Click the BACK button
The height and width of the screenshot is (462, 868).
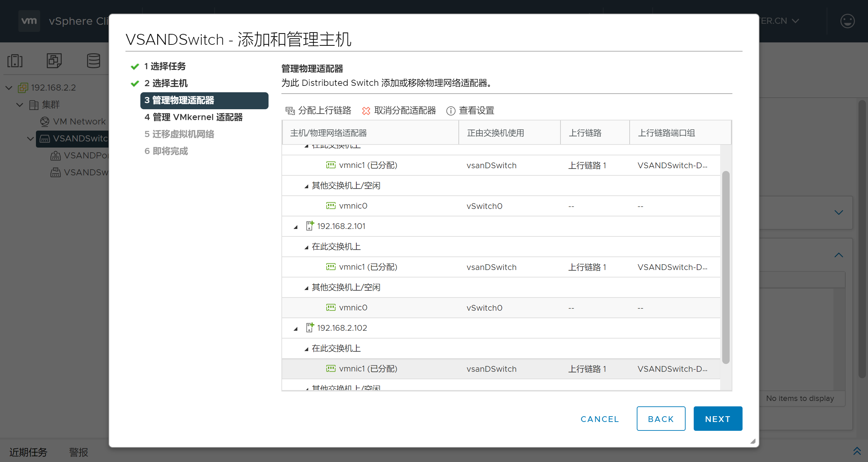coord(661,419)
